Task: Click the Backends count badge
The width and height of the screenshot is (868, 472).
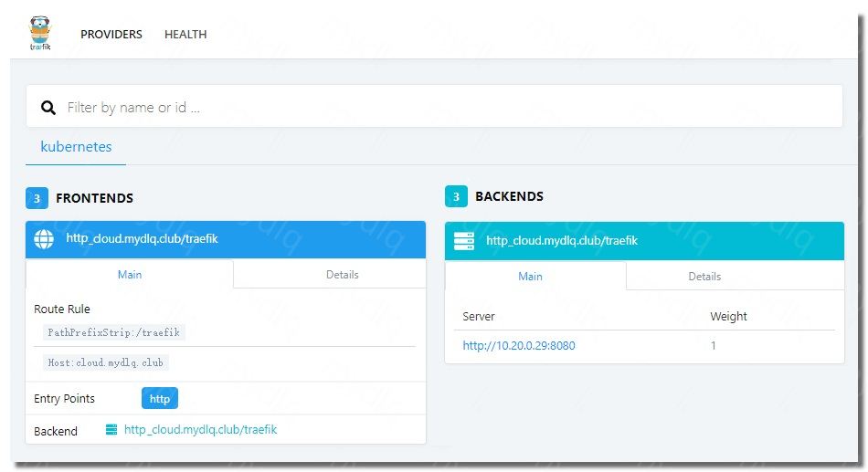Action: 456,196
